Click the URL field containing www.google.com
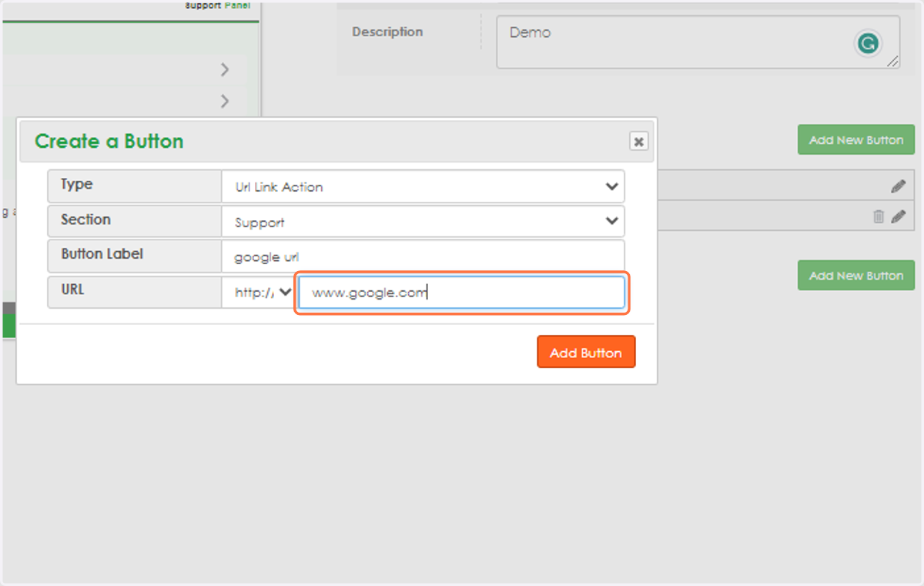 click(x=462, y=293)
